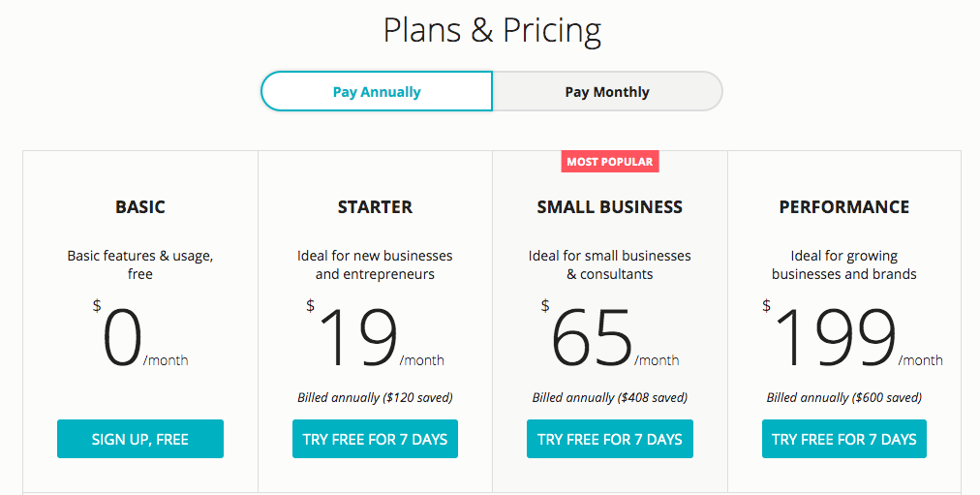Click the $199 per month price
The width and height of the screenshot is (980, 495).
835,339
